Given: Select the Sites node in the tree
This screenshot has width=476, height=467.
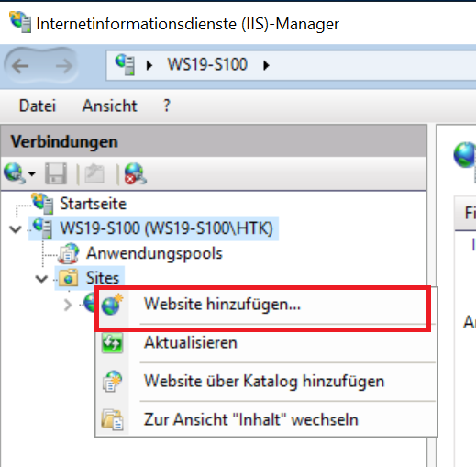Looking at the screenshot, I should click(x=103, y=278).
